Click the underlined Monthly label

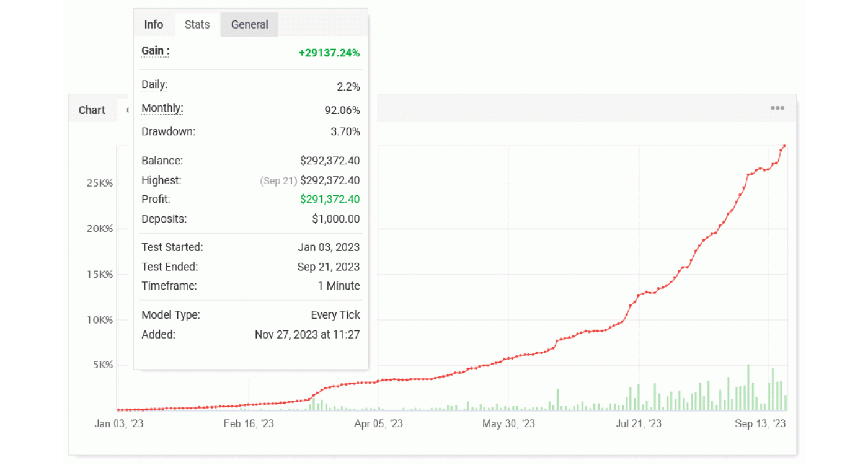(162, 108)
